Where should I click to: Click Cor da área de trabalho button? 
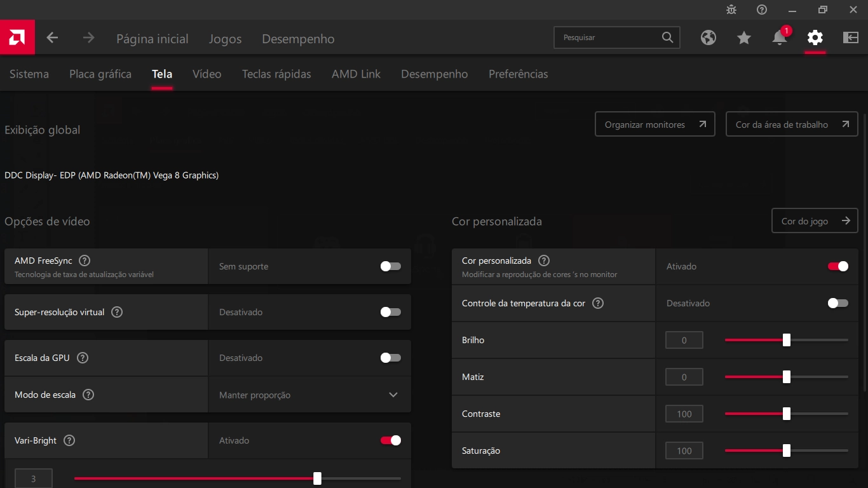click(792, 124)
